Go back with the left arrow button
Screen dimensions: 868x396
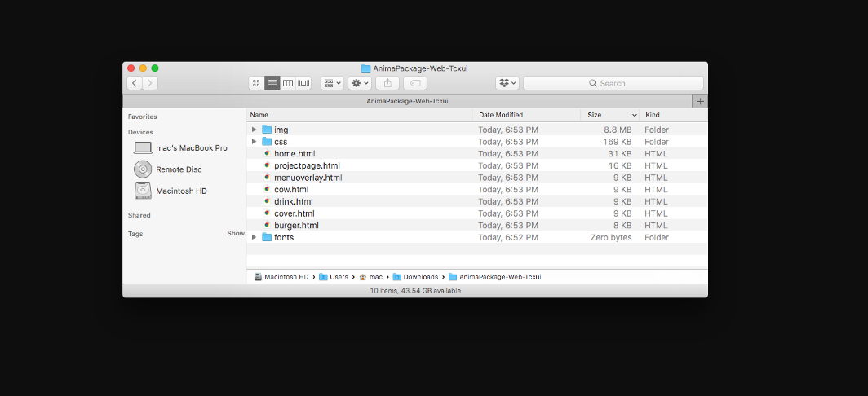(x=135, y=83)
